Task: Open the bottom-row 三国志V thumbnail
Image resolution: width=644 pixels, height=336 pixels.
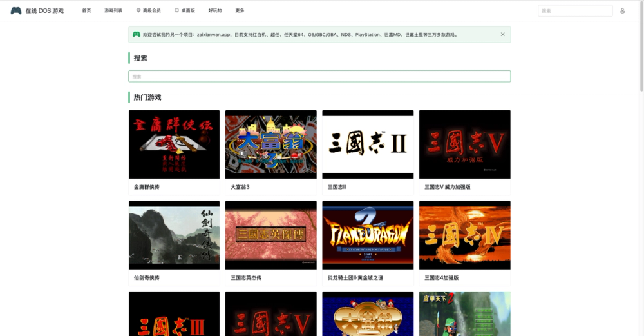Action: coord(271,314)
